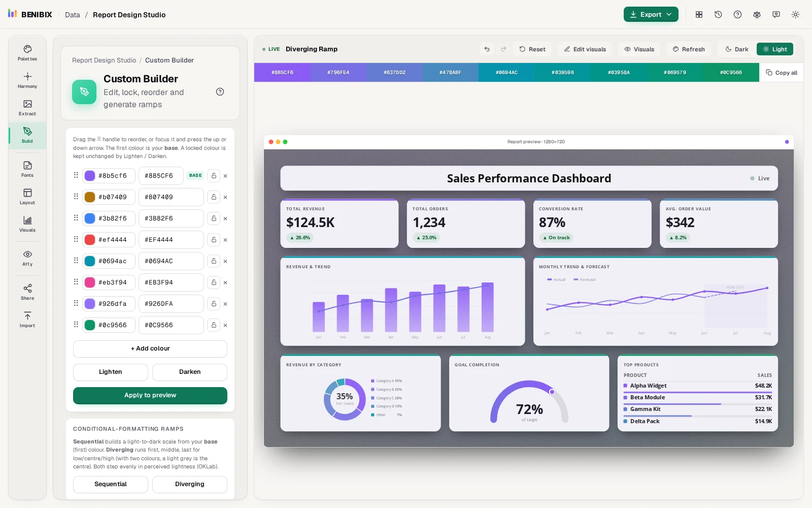812x508 pixels.
Task: Remove the #926DFA colour row
Action: tap(225, 304)
